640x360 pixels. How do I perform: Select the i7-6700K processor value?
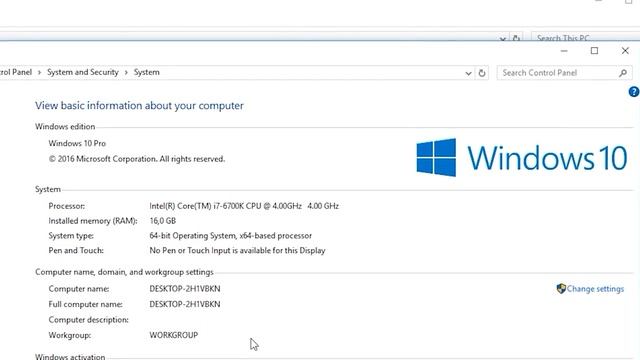tap(244, 206)
